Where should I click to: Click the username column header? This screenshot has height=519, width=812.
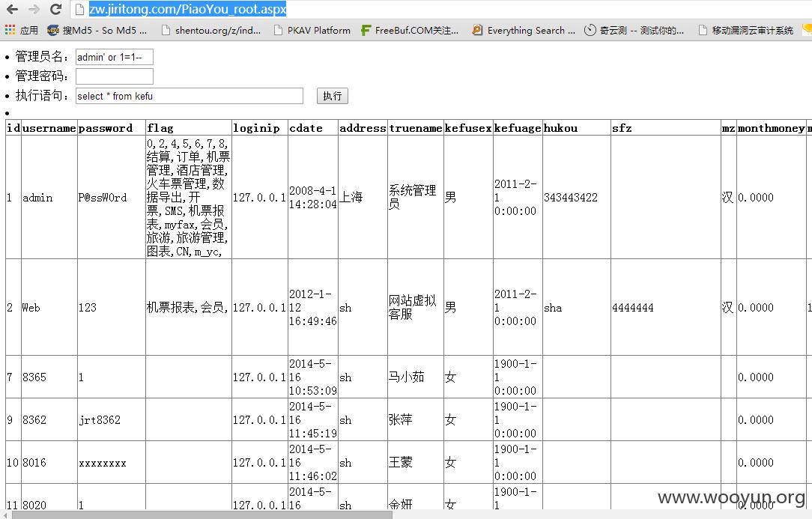click(49, 128)
